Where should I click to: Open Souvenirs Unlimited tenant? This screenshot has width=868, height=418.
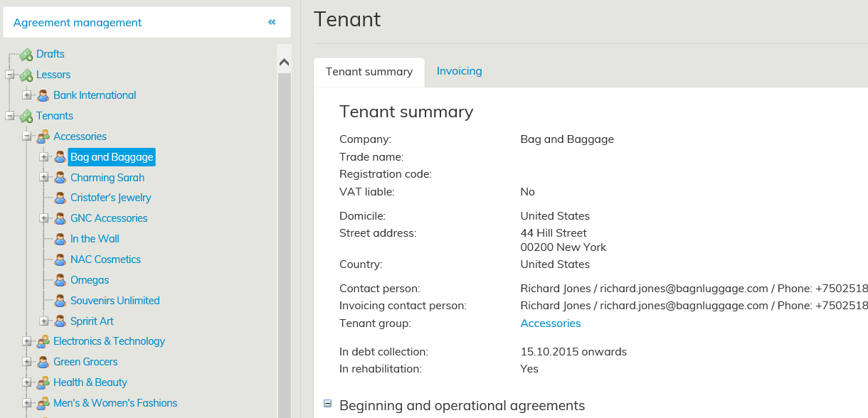(115, 301)
